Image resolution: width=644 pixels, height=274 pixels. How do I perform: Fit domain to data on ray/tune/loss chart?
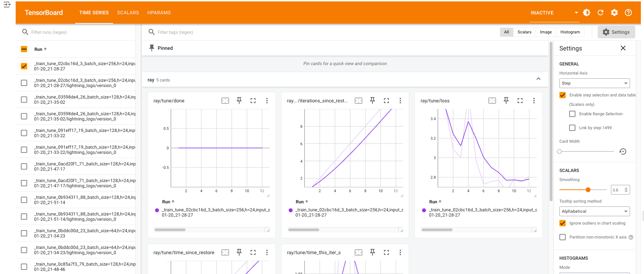coord(492,101)
